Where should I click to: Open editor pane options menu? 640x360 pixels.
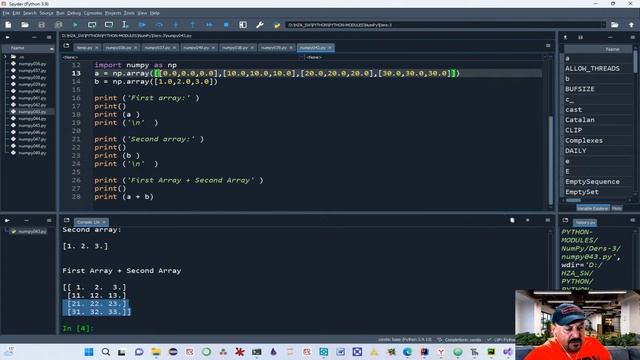(548, 46)
